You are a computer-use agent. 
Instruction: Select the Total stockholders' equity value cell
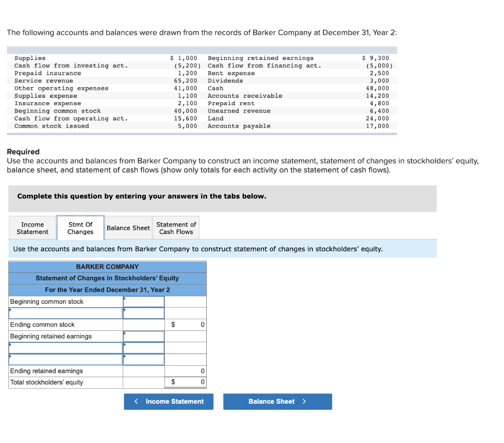tap(185, 382)
